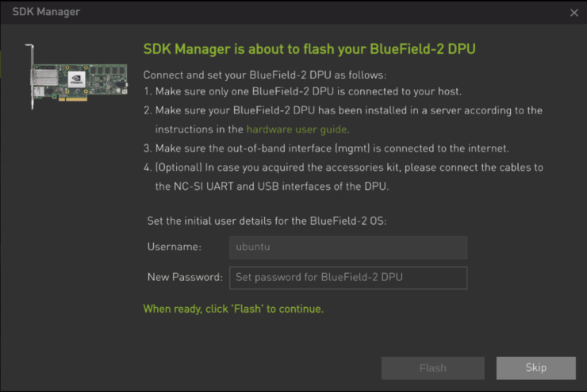Open the hardware user guide link
Viewport: 587px width, 392px height.
coord(297,129)
